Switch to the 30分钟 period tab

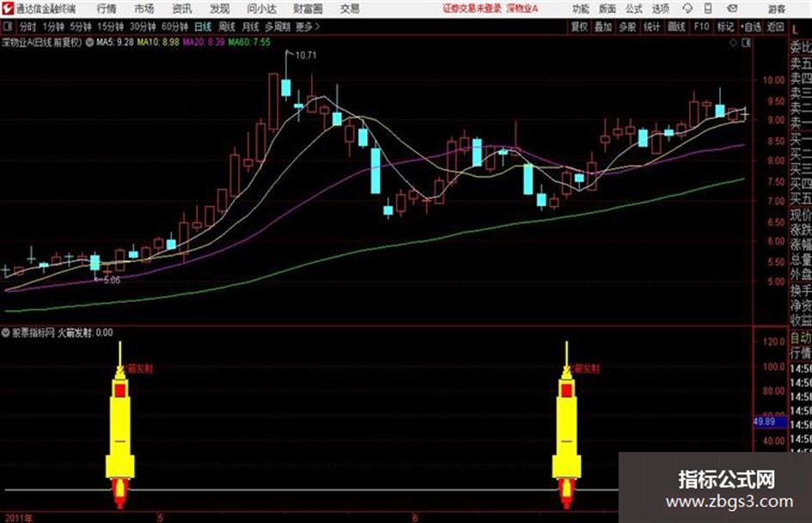pos(143,27)
